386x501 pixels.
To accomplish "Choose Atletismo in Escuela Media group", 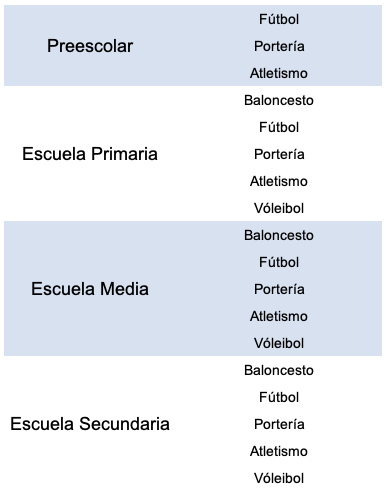I will click(279, 316).
